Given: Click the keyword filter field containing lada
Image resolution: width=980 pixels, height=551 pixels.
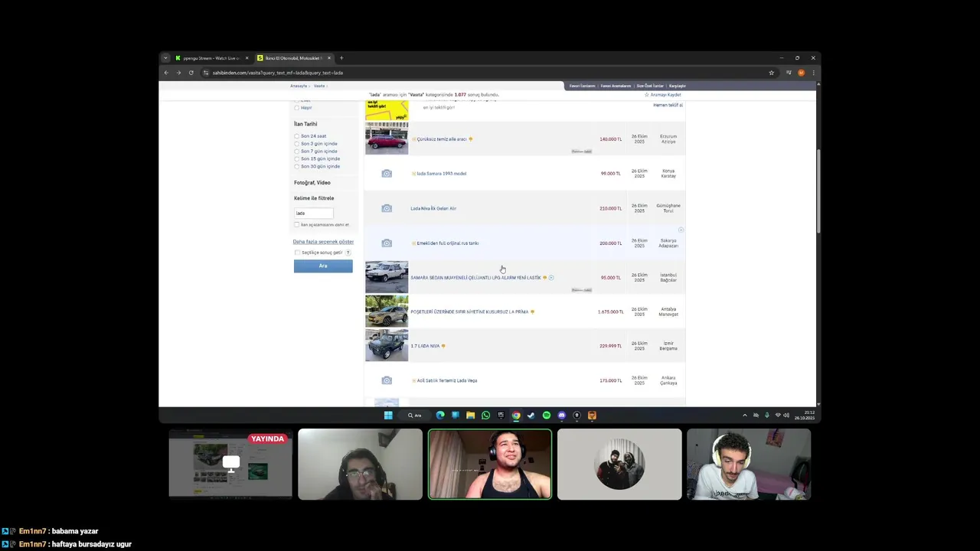Looking at the screenshot, I should (x=314, y=214).
